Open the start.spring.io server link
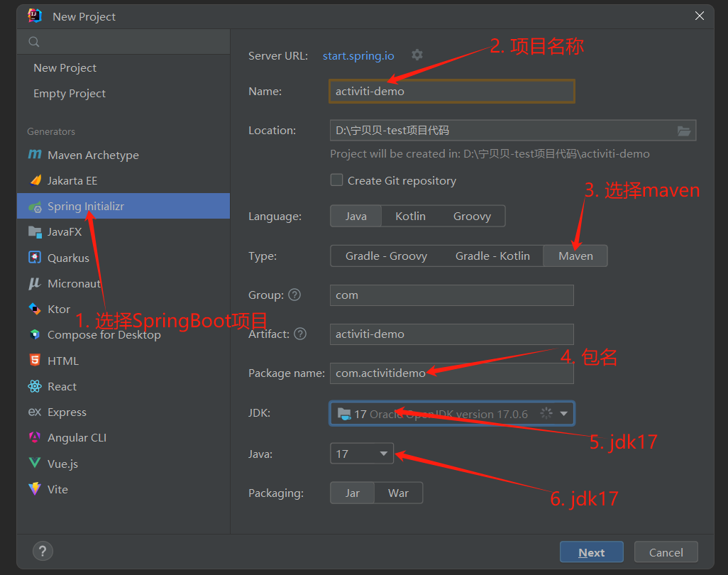This screenshot has width=728, height=575. point(358,56)
